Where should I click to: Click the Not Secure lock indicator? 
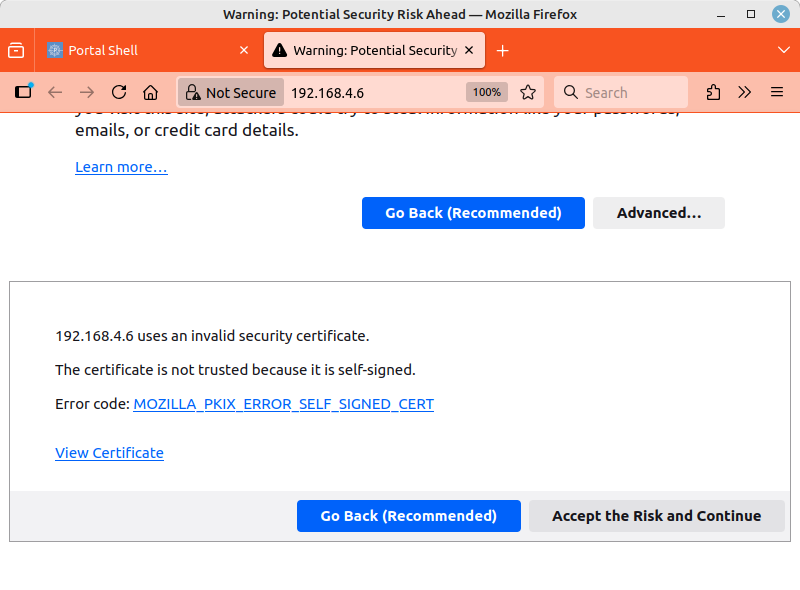click(x=230, y=92)
